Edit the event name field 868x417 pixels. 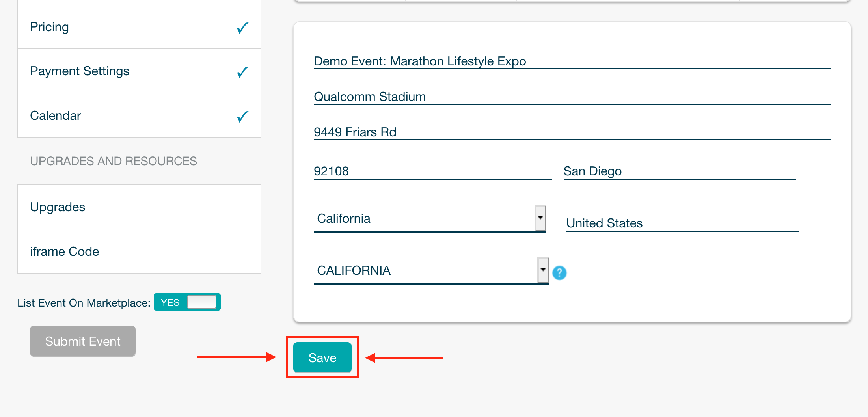click(572, 61)
